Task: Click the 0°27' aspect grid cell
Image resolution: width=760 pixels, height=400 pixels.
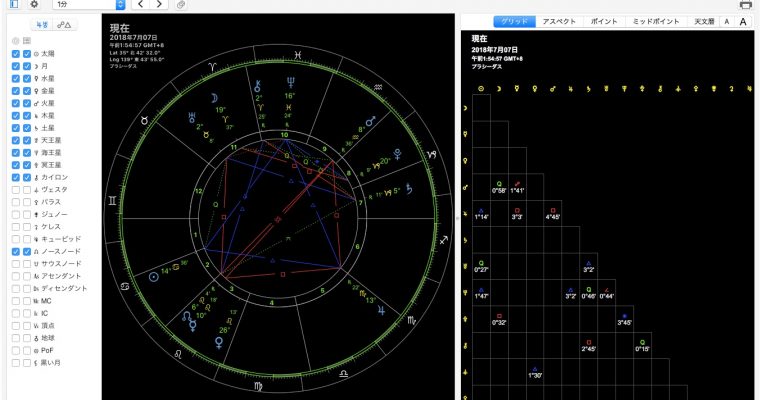Action: [481, 266]
